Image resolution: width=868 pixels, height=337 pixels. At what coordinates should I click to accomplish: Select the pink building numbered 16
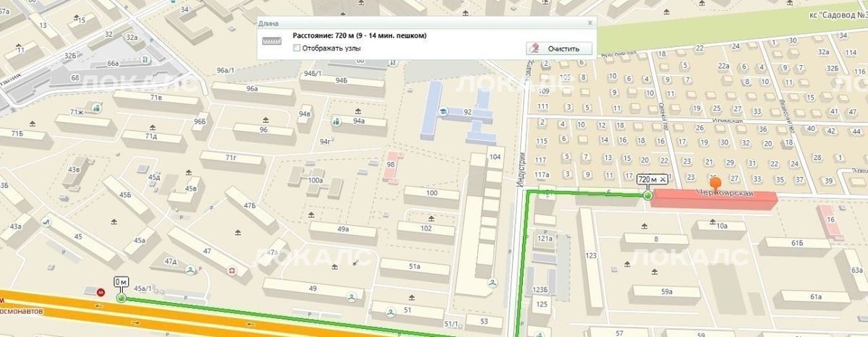830,219
